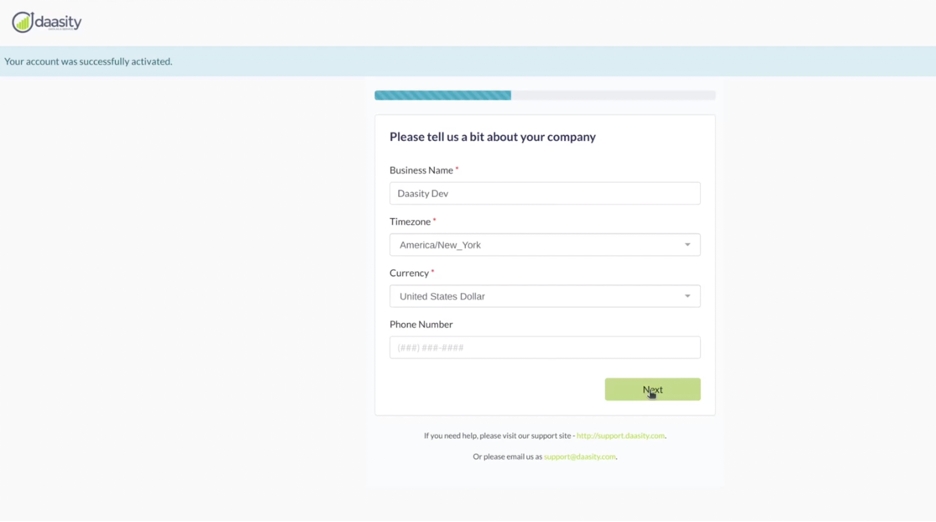
Task: Click the Business Name field label
Action: point(421,170)
